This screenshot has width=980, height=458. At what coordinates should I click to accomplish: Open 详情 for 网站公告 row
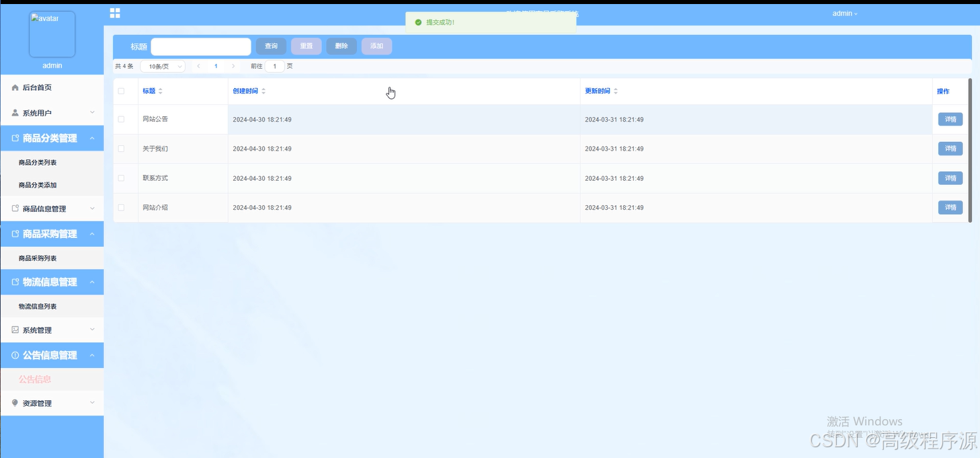950,119
